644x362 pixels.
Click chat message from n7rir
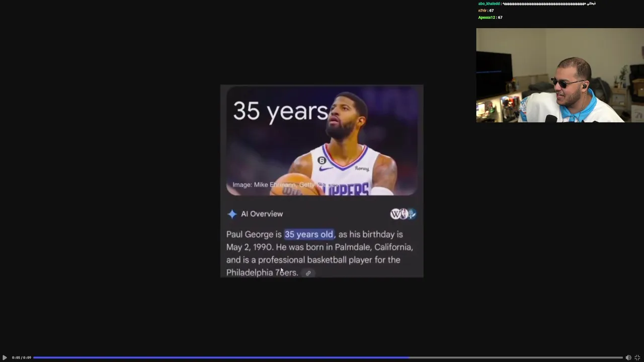click(486, 11)
